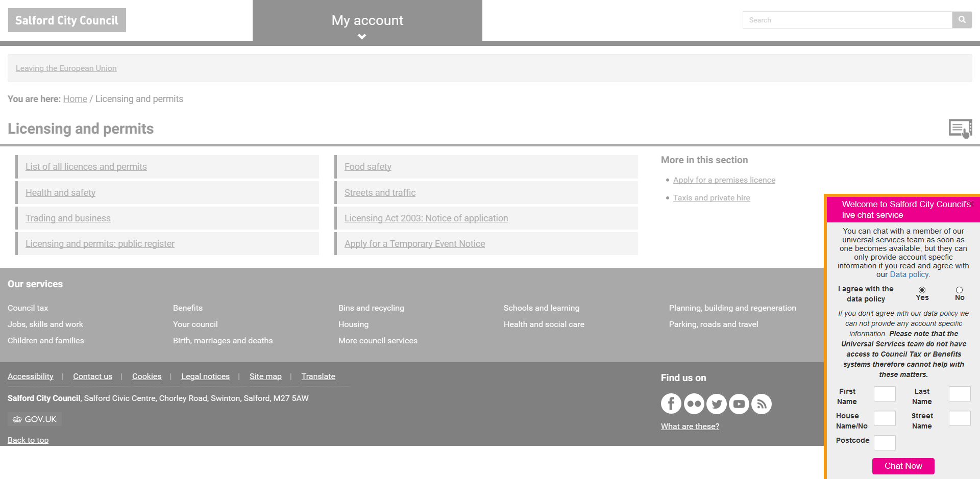Click the Postcode input field
The height and width of the screenshot is (479, 980).
885,443
